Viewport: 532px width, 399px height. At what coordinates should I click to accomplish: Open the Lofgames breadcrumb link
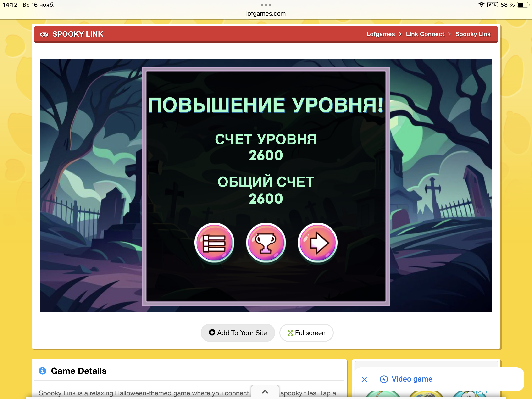coord(380,34)
